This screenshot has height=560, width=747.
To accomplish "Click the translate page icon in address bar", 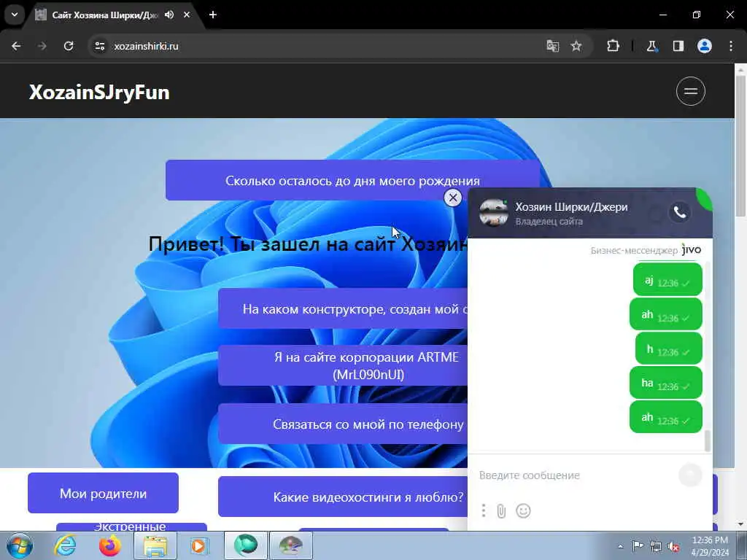I will 553,46.
